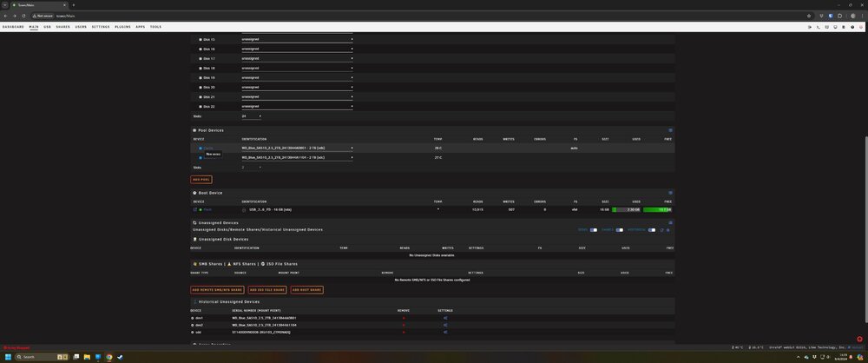This screenshot has width=868, height=363.
Task: Open the Settings menu tab
Action: (x=101, y=27)
